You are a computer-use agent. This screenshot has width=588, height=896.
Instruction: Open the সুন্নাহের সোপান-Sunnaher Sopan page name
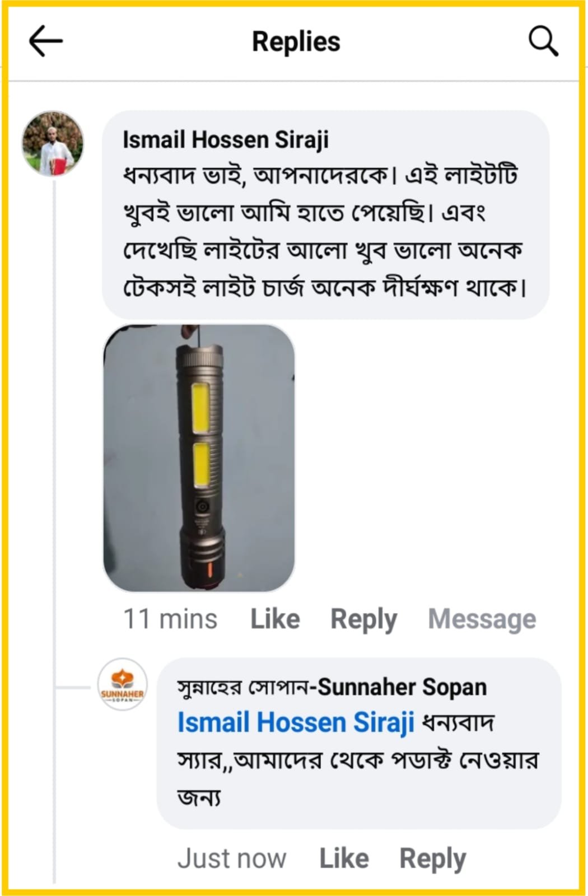(x=332, y=687)
